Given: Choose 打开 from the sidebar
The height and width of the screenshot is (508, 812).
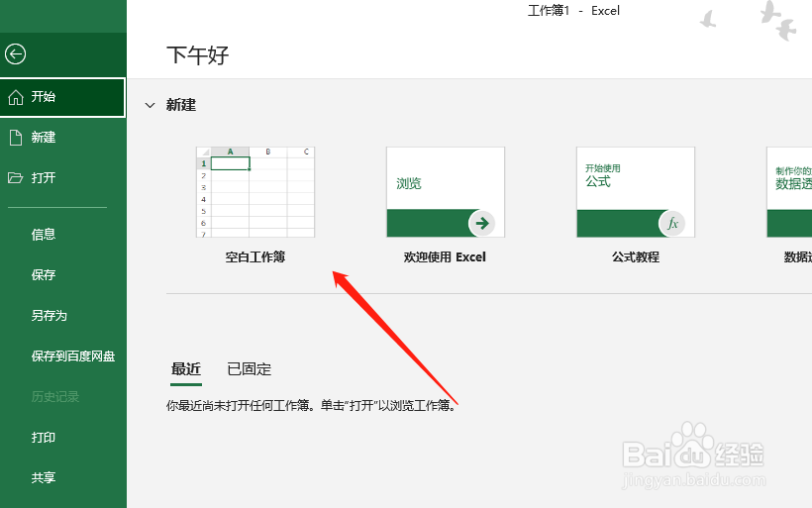Looking at the screenshot, I should (62, 178).
